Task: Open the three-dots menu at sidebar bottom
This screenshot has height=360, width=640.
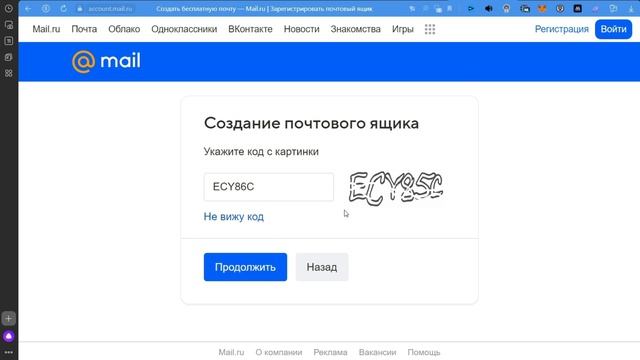Action: [9, 352]
